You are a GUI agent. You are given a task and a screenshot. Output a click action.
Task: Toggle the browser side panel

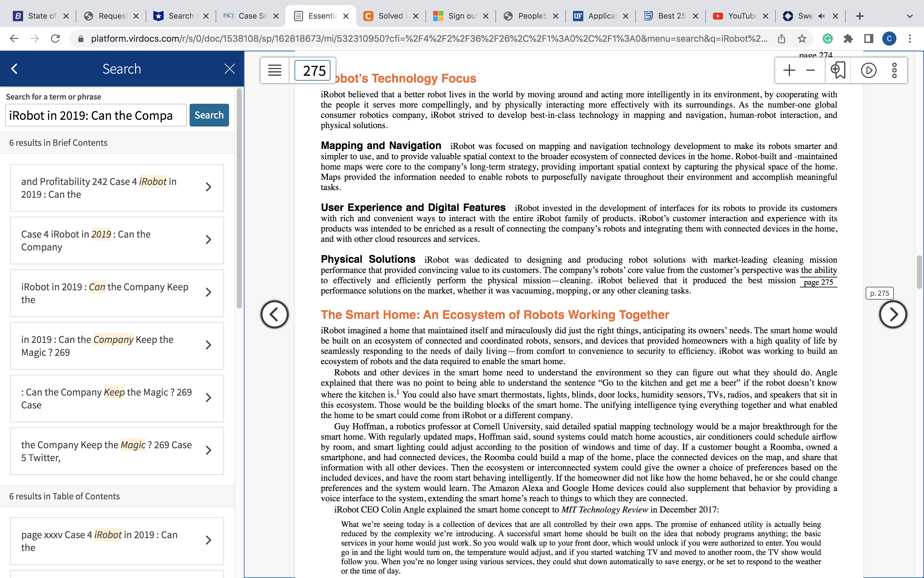click(868, 39)
